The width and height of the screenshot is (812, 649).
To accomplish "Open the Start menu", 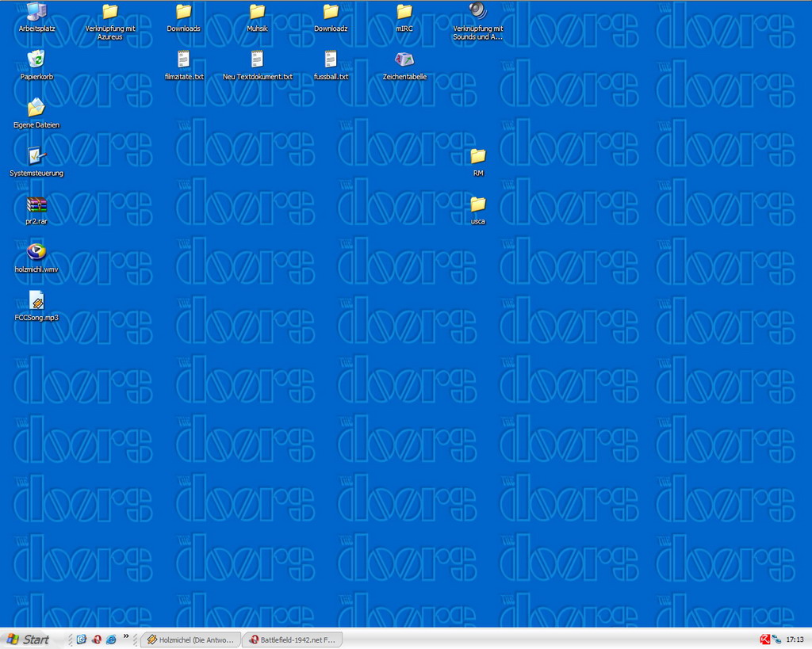I will (28, 639).
